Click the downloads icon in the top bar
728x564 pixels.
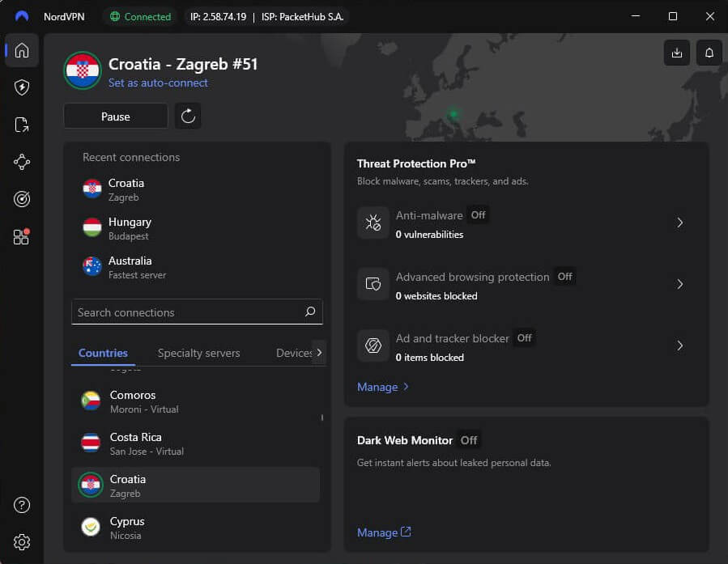(x=677, y=53)
